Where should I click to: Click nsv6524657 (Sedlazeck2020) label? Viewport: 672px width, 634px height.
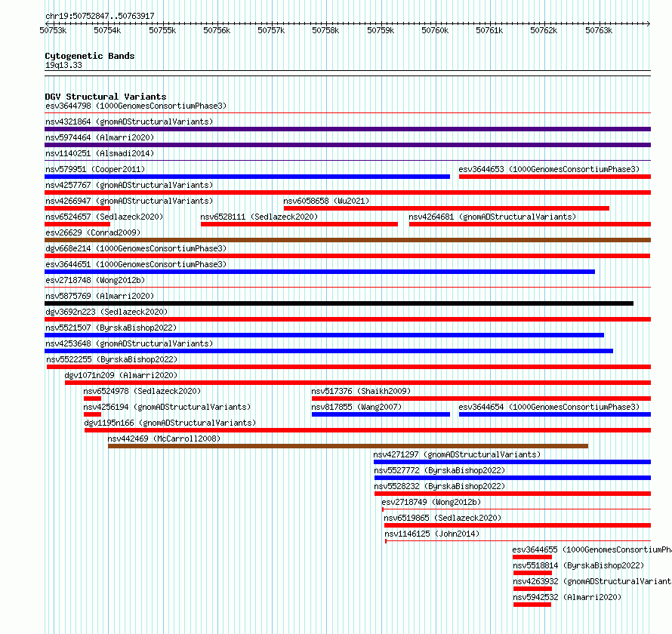(x=104, y=217)
